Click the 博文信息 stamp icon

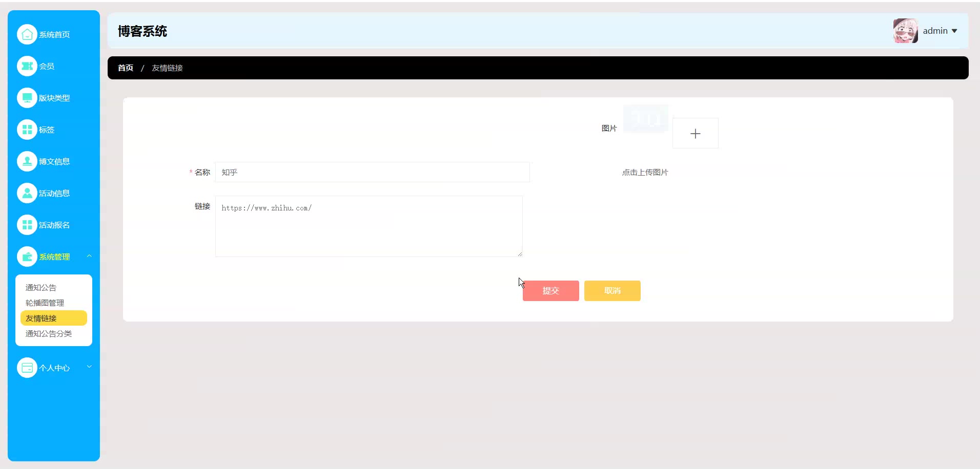tap(27, 161)
